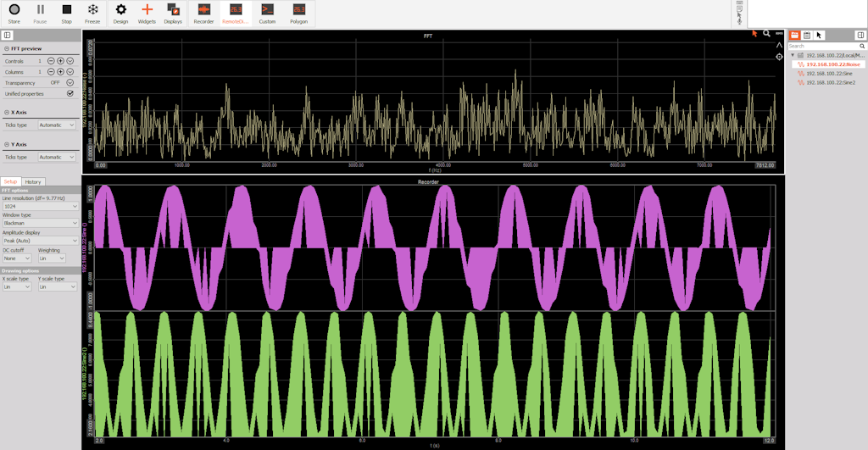Toggle Transparency OFF setting arrow
The height and width of the screenshot is (450, 868).
click(x=70, y=82)
